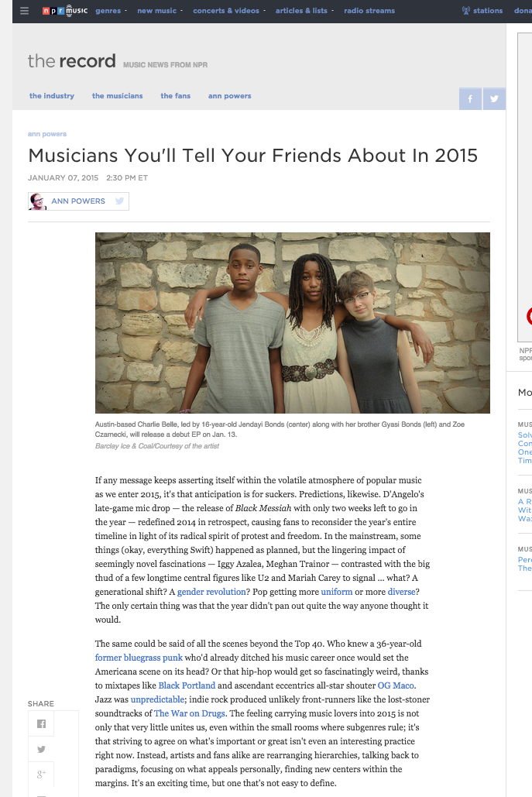This screenshot has width=532, height=797.
Task: Open the radio streams menu item
Action: click(x=369, y=11)
